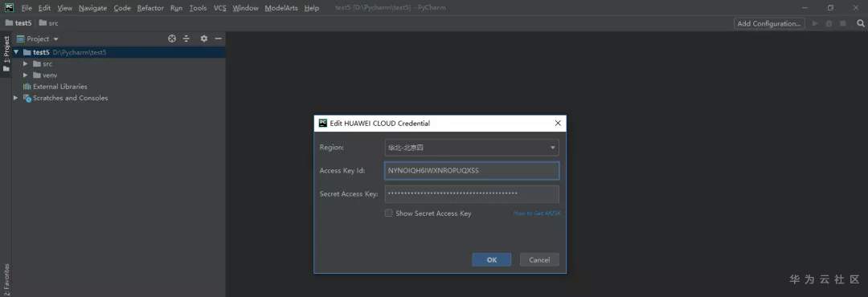Open the Refactor menu
The image size is (868, 297).
[x=150, y=8]
